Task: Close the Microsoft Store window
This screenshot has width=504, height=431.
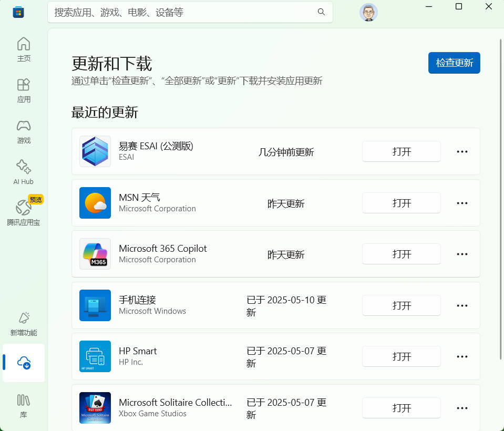Action: 489,6
